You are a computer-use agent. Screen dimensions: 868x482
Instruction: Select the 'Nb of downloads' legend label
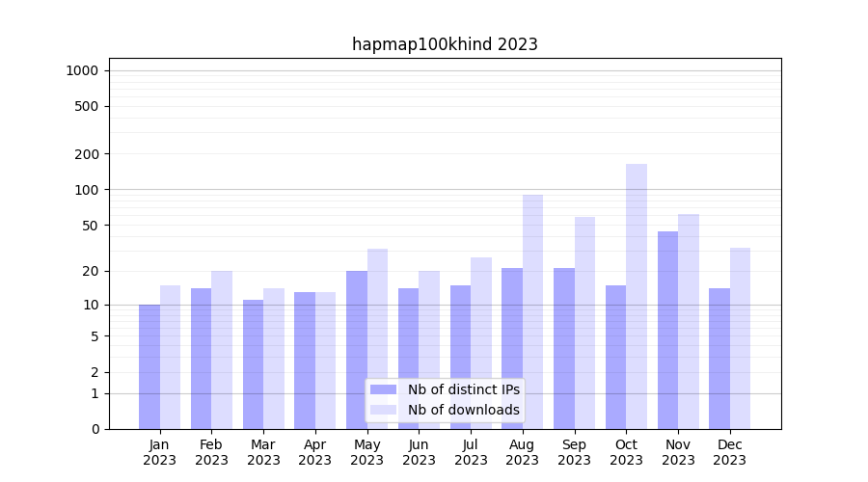[x=463, y=410]
